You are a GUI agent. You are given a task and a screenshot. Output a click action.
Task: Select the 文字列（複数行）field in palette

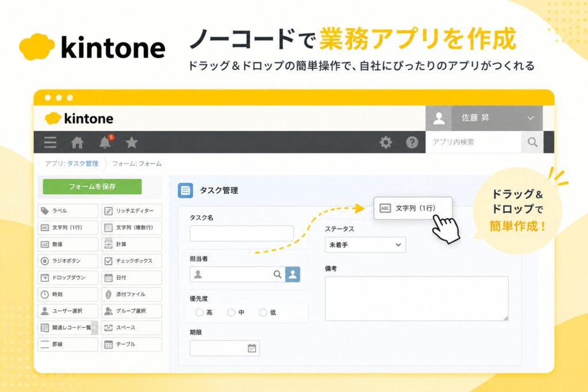[131, 227]
